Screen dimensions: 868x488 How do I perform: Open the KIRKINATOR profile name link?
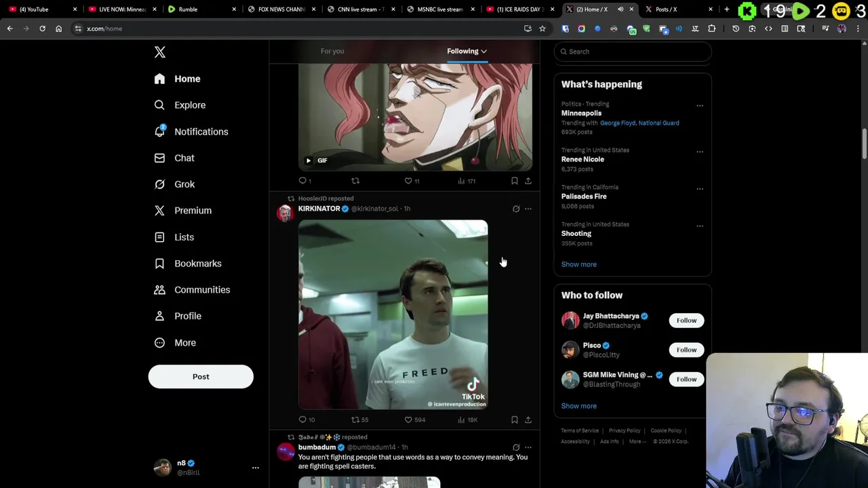[x=319, y=209]
